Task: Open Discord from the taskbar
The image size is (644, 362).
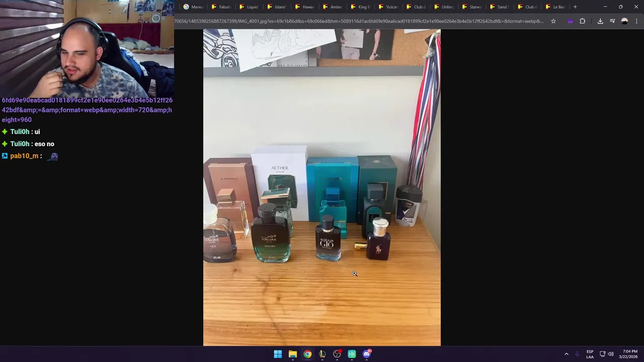Action: pyautogui.click(x=367, y=354)
